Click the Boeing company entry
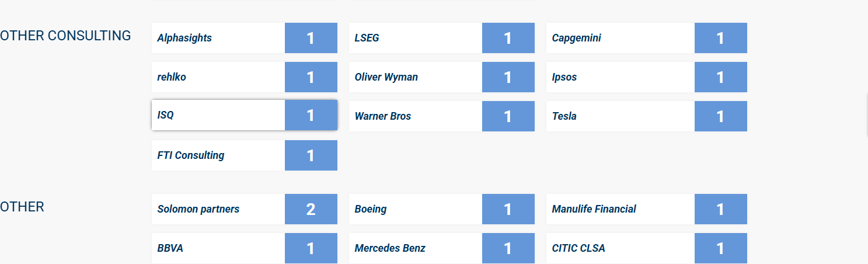Viewport: 868px width, 264px height. tap(416, 209)
